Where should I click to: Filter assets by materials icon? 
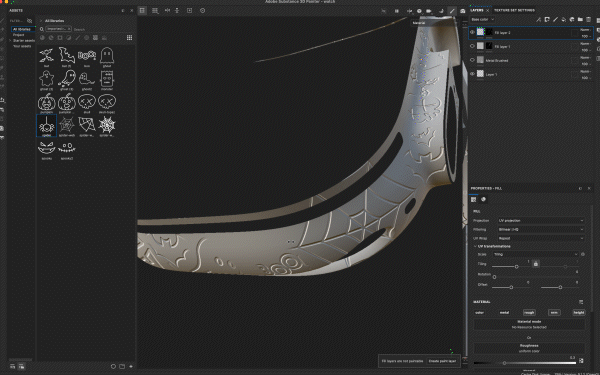(x=42, y=38)
